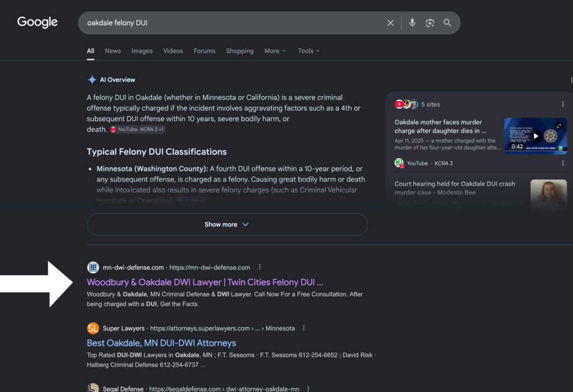Switch to the News tab

112,51
